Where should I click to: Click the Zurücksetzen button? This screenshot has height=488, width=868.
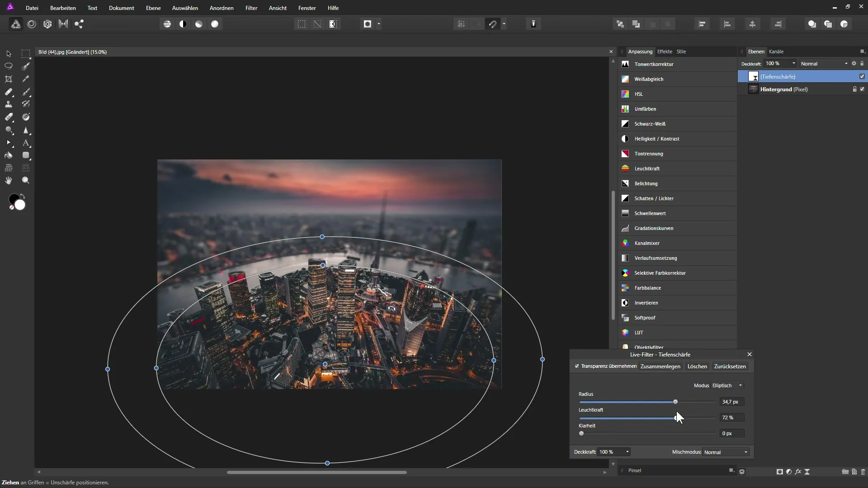coord(730,366)
